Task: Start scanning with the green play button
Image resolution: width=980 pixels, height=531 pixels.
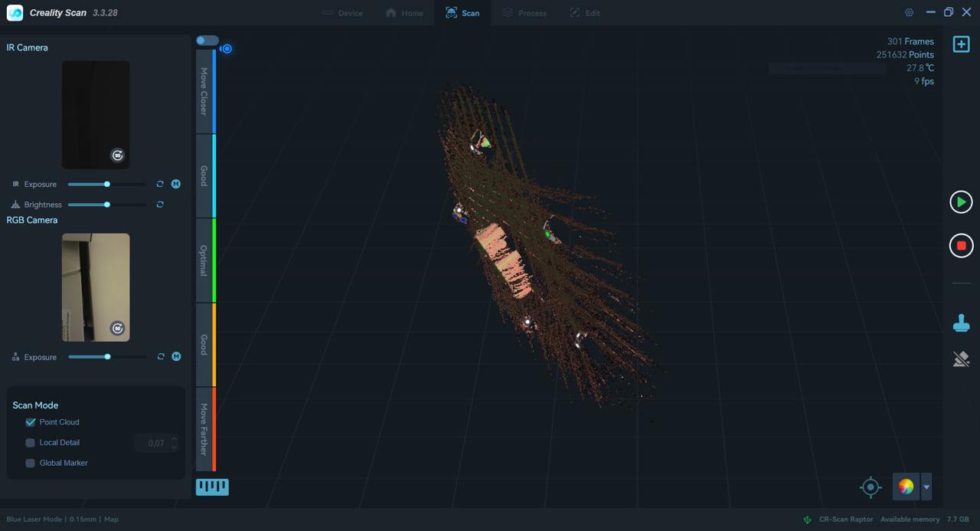Action: click(961, 202)
